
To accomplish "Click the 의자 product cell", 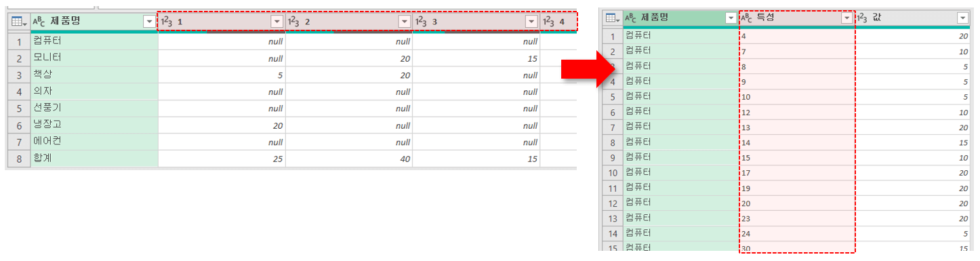I will 94,92.
